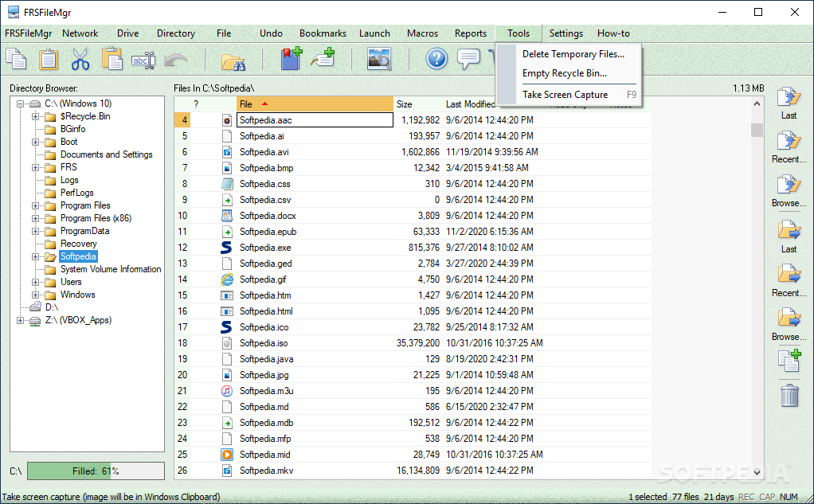Click the Softpedia.aac file name field
The width and height of the screenshot is (814, 504).
coord(315,120)
